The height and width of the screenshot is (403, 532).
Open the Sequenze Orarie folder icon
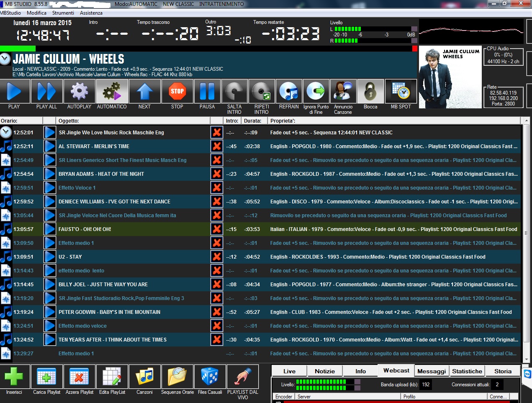[177, 377]
